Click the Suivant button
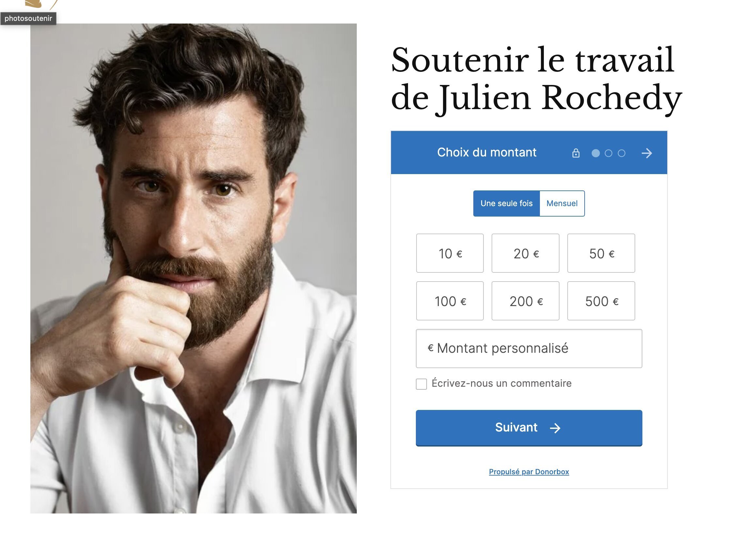Viewport: 756px width, 537px height. (529, 428)
